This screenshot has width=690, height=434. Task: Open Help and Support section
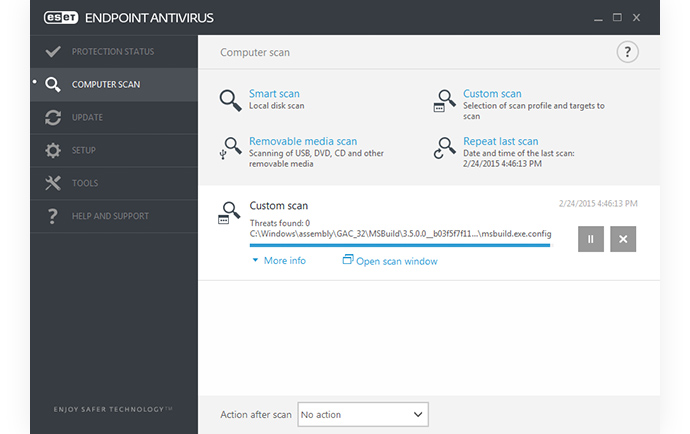tap(114, 216)
